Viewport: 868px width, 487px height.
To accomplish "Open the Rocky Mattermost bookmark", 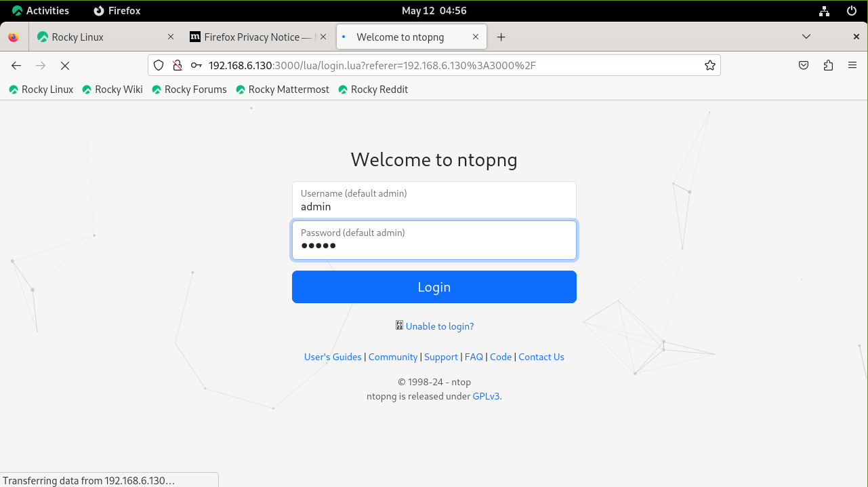I will [x=283, y=90].
